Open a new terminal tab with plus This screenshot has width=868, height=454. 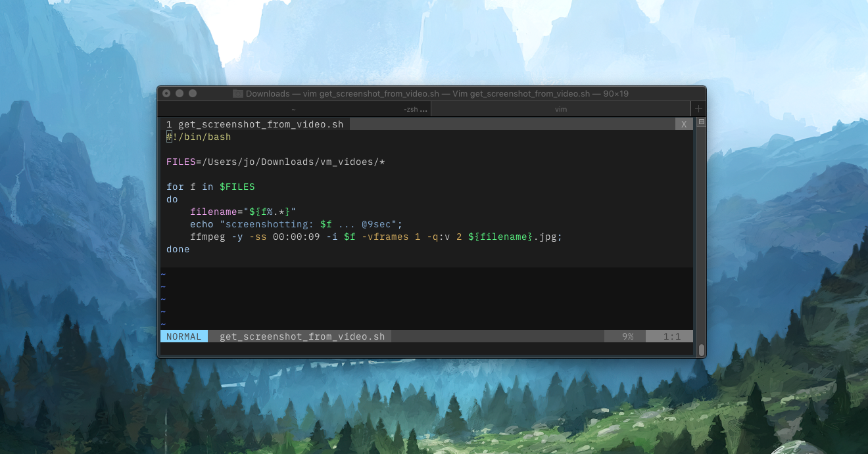coord(698,109)
